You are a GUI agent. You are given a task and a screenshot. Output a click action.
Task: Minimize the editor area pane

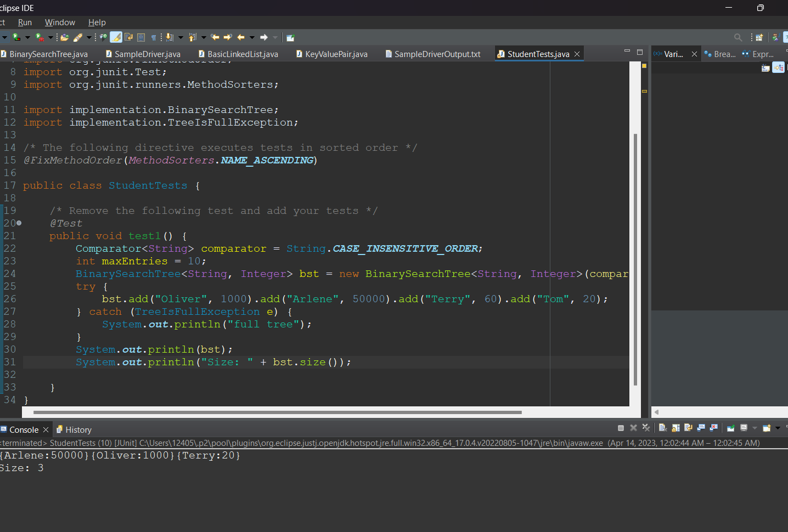(627, 52)
